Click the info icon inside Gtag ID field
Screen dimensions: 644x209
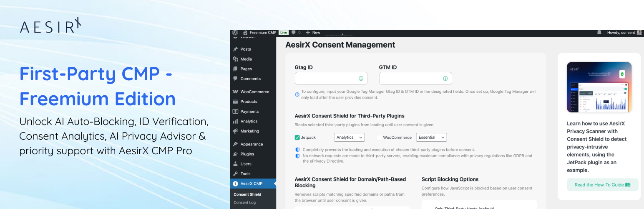click(x=361, y=79)
